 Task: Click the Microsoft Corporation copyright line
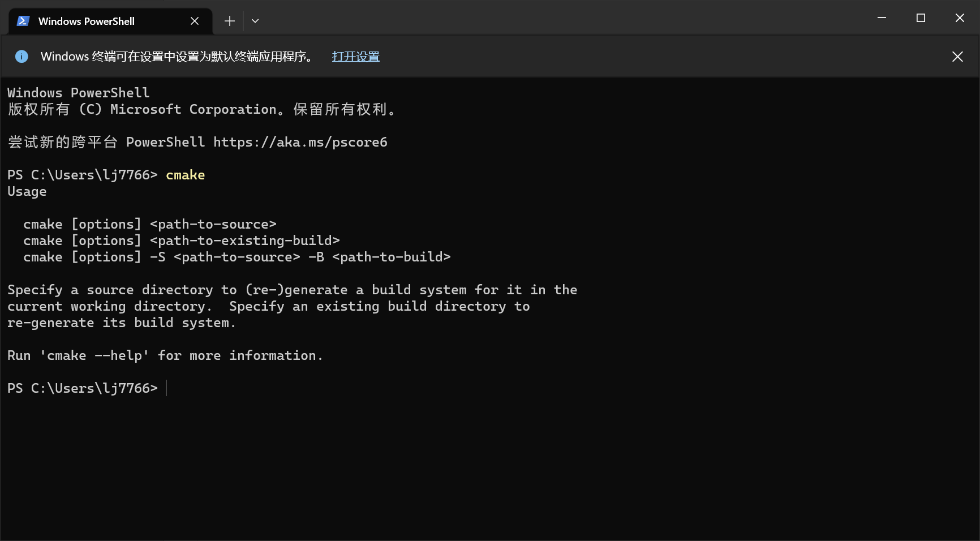(201, 109)
